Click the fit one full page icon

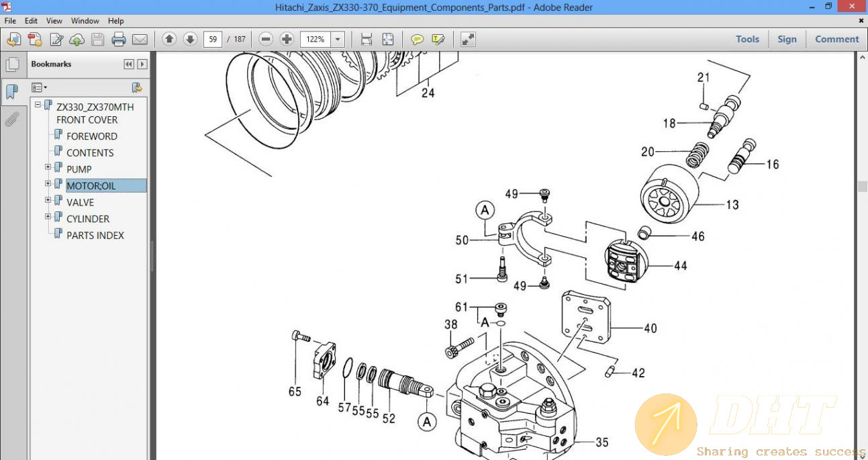tap(387, 39)
